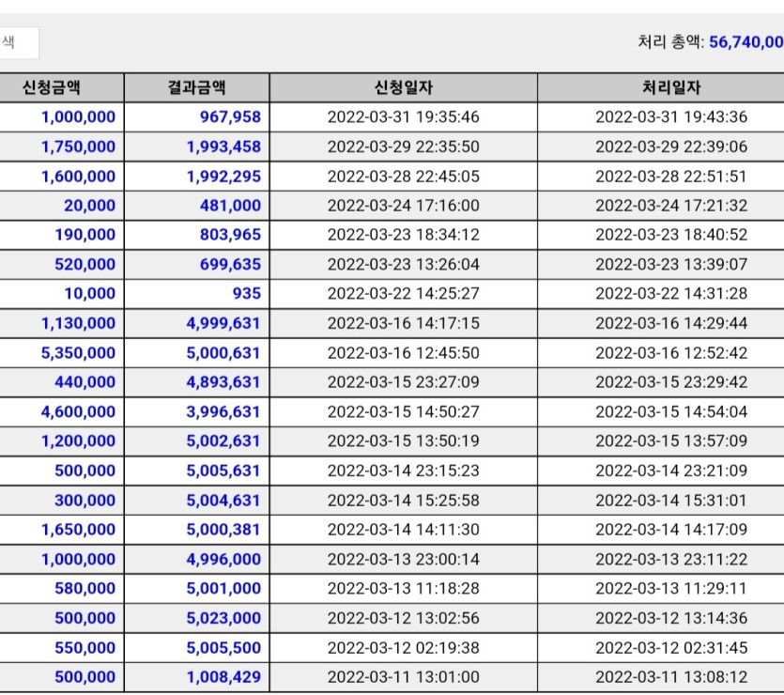Select result amount 1,993,458
Image resolution: width=784 pixels, height=695 pixels.
tap(223, 147)
